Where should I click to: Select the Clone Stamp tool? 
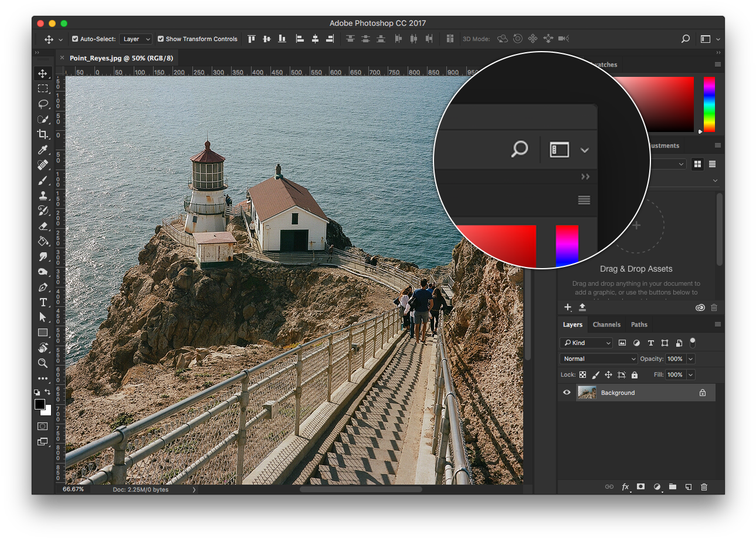[x=43, y=195]
